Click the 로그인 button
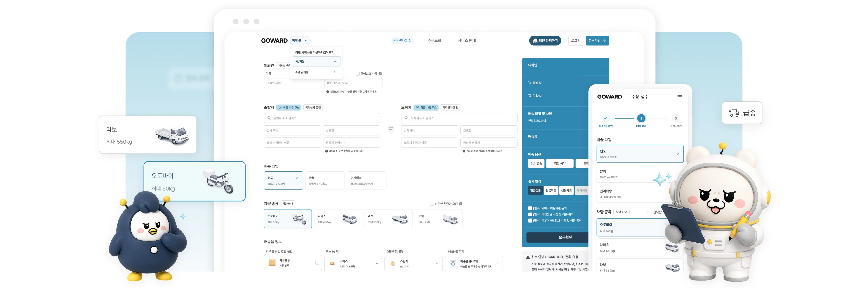868x288 pixels. (x=576, y=41)
